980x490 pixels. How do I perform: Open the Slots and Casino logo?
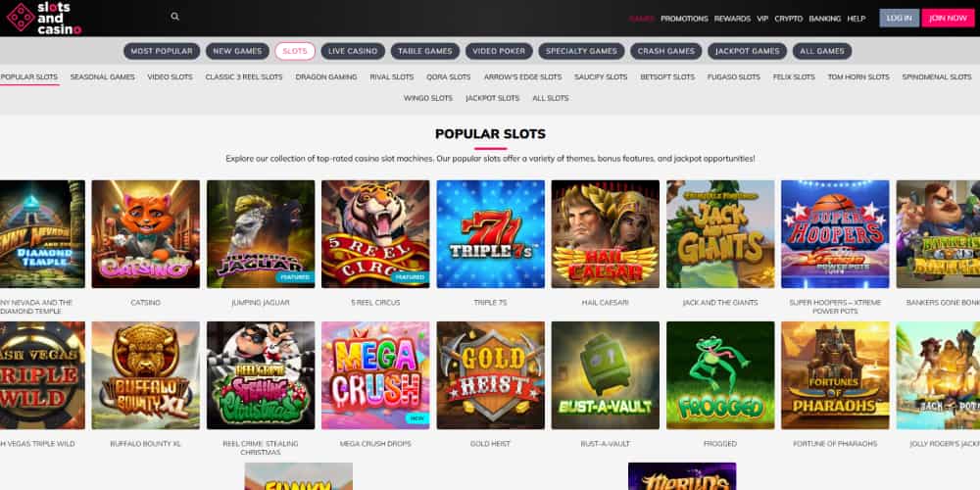[44, 18]
